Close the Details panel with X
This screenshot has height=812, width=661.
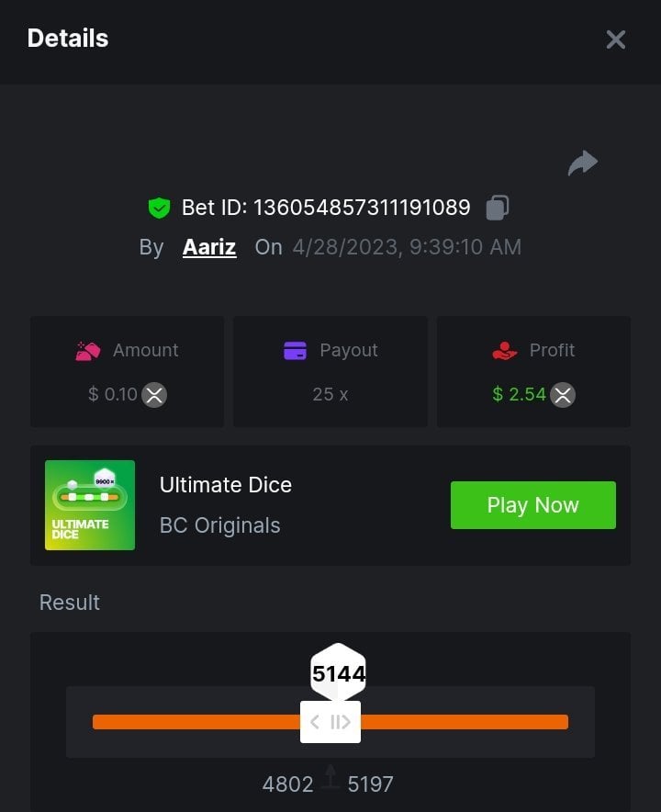click(x=615, y=39)
